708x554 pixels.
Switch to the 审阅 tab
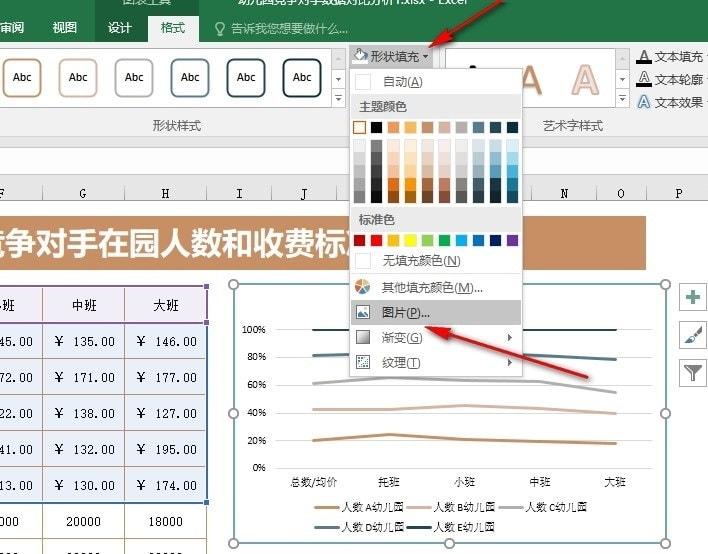pos(12,28)
